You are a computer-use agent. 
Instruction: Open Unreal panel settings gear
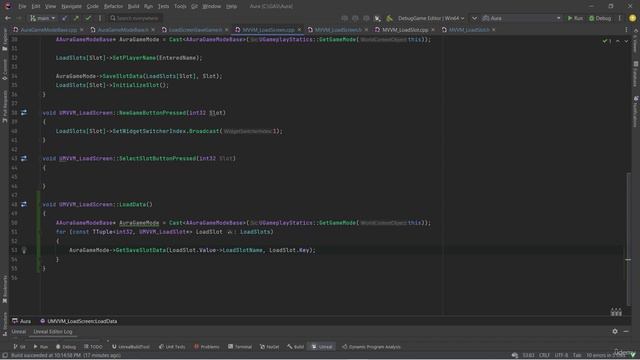point(615,331)
